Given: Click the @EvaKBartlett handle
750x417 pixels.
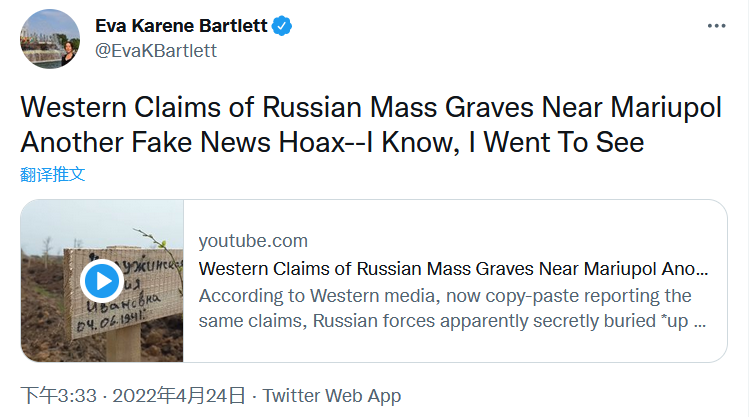Looking at the screenshot, I should pos(155,50).
